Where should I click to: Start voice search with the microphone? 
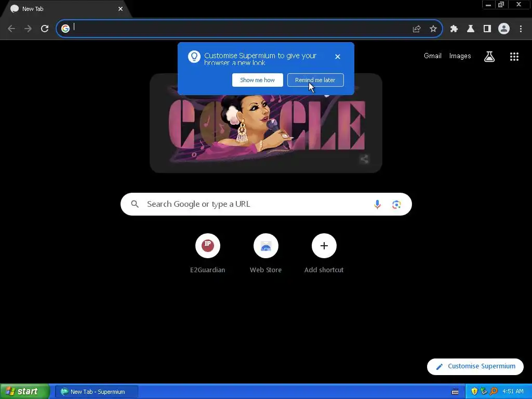point(377,204)
